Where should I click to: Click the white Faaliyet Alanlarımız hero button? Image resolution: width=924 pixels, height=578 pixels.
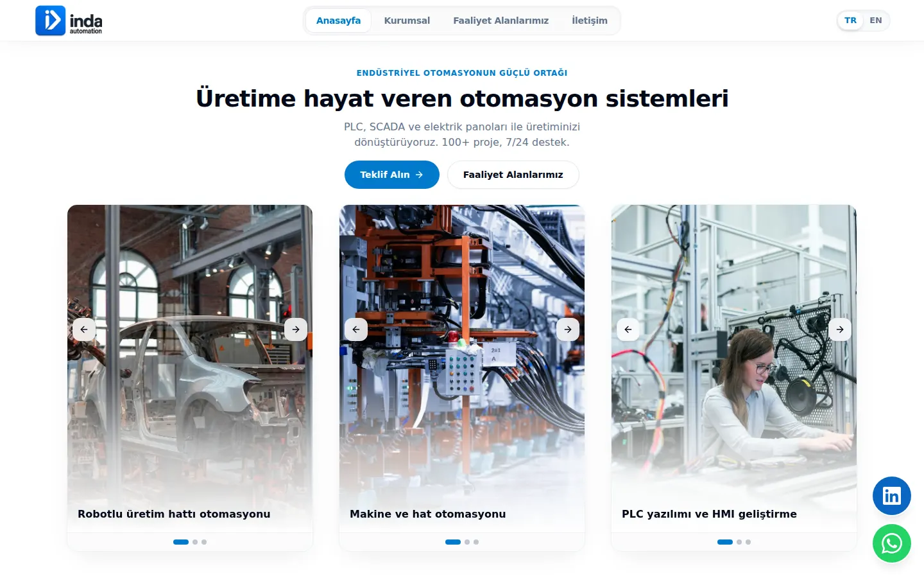(513, 175)
